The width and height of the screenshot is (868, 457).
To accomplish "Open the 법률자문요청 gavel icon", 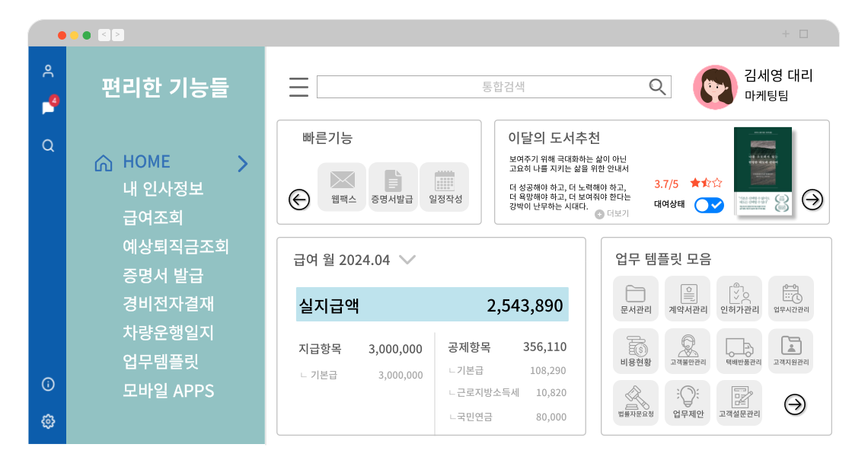I will click(635, 403).
